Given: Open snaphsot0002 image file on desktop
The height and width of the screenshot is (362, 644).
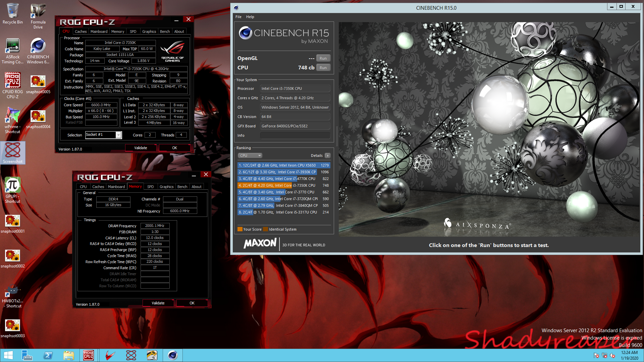Looking at the screenshot, I should pos(12,259).
